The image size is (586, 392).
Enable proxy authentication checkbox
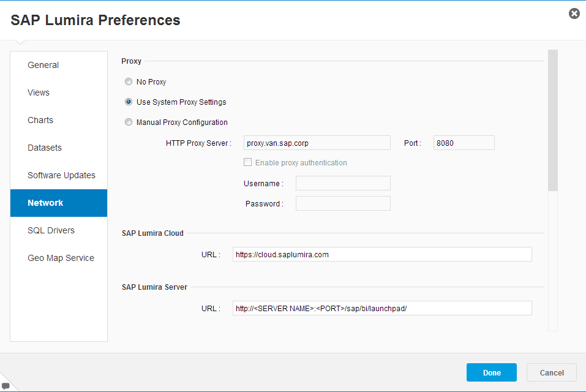pyautogui.click(x=247, y=162)
